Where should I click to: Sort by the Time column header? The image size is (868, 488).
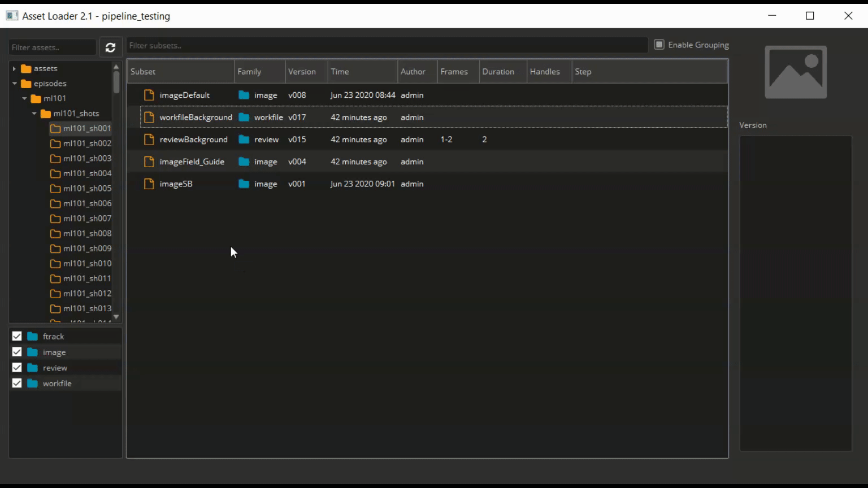pyautogui.click(x=363, y=72)
